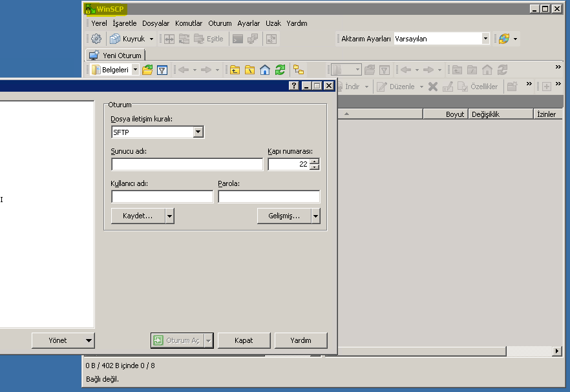This screenshot has height=392, width=570.
Task: Click the Yardım button in dialog
Action: coord(301,340)
